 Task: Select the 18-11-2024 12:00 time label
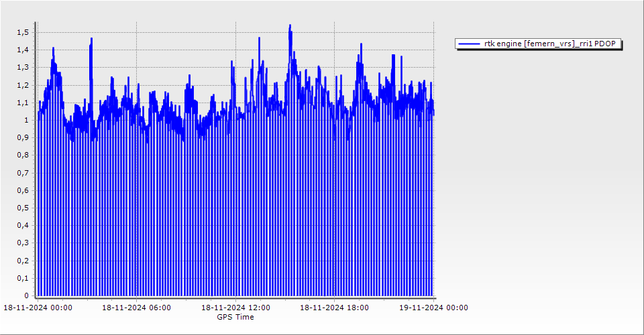[235, 308]
